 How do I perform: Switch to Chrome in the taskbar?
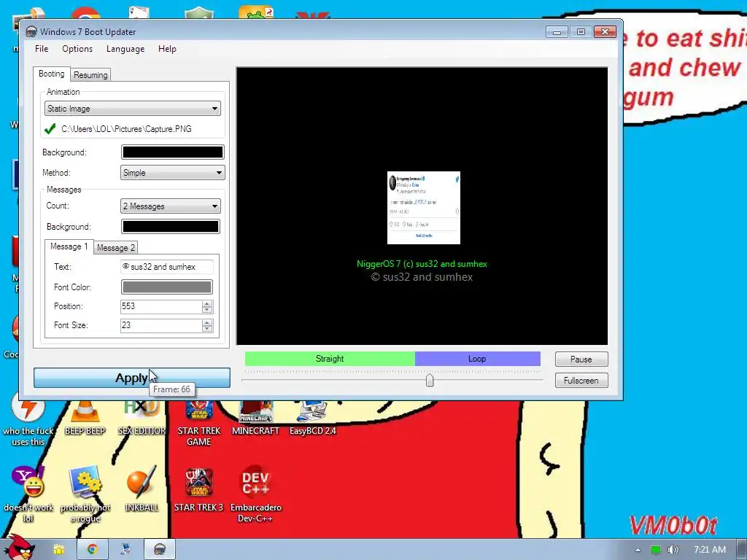point(93,550)
